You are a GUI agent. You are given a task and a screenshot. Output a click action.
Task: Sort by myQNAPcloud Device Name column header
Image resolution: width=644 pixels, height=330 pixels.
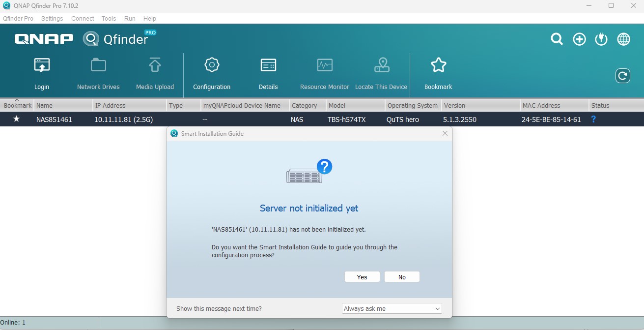(245, 105)
